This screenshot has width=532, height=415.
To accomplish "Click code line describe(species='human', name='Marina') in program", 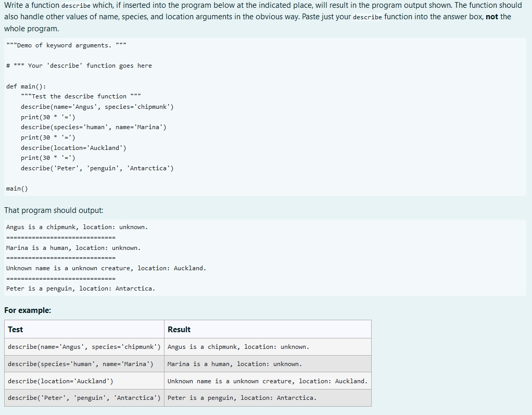I will pyautogui.click(x=94, y=127).
